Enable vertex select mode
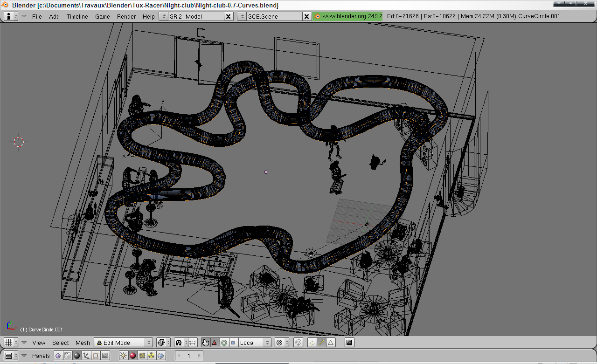Image resolution: width=597 pixels, height=364 pixels. [x=312, y=343]
